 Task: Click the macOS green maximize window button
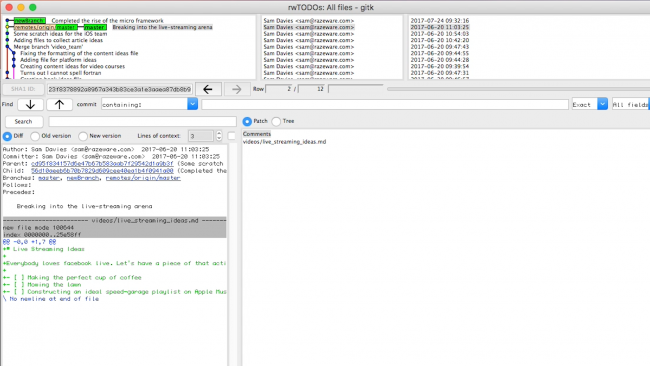pos(33,7)
